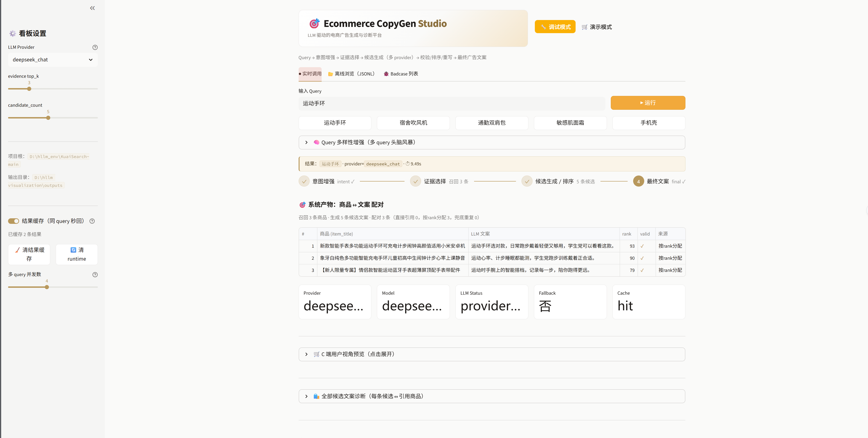This screenshot has width=868, height=438.
Task: Click LLM Status metric card
Action: click(492, 302)
